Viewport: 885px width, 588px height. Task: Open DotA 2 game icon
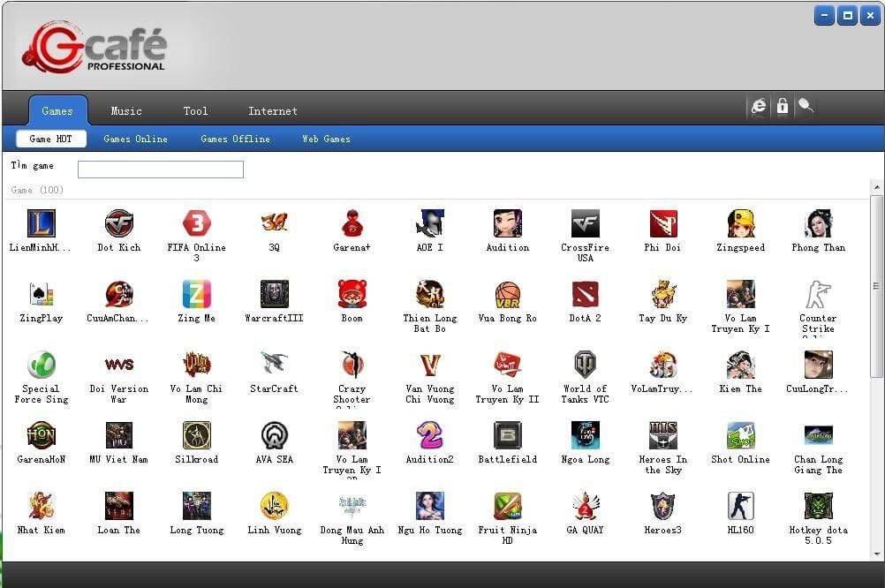[x=586, y=294]
